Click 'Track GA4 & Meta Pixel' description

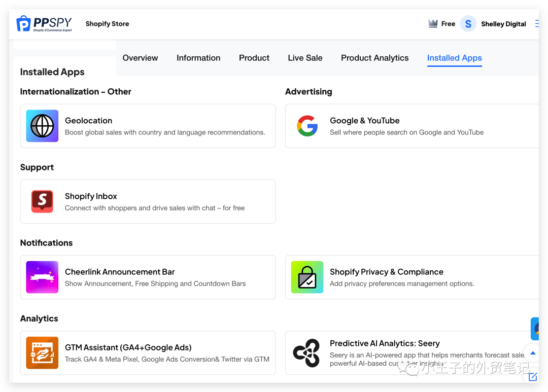[167, 359]
